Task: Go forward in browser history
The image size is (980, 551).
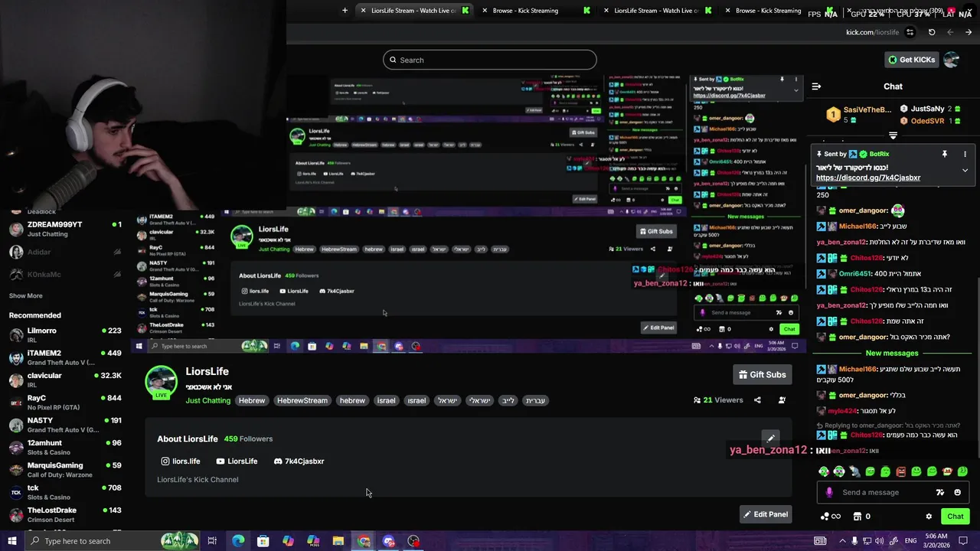Action: point(969,32)
